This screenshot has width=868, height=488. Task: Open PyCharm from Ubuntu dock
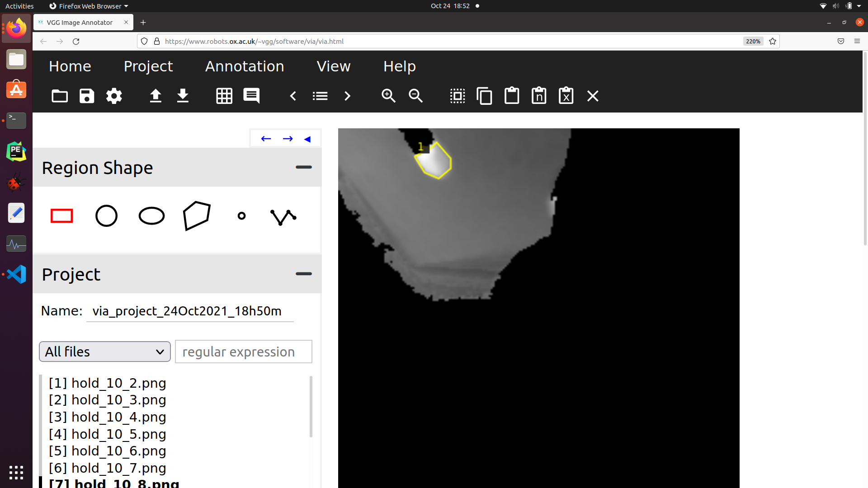[16, 151]
